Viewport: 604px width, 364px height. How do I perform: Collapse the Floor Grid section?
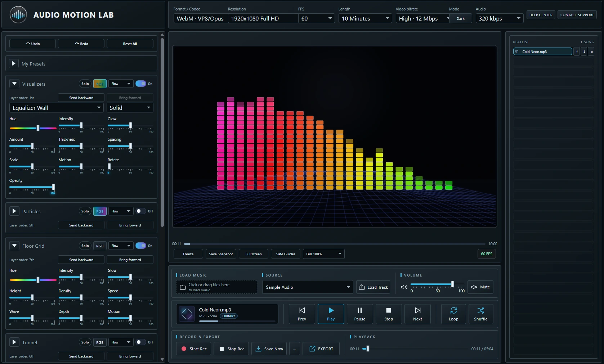coord(14,246)
